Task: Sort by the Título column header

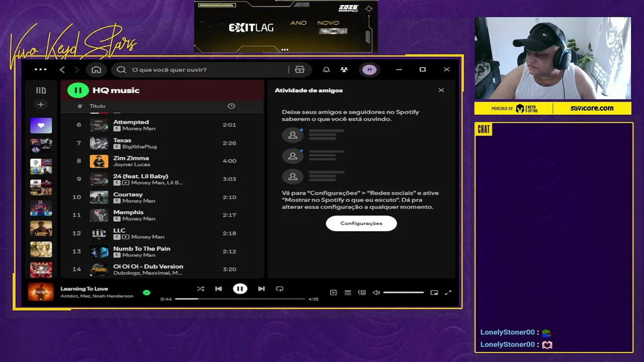Action: pyautogui.click(x=98, y=106)
